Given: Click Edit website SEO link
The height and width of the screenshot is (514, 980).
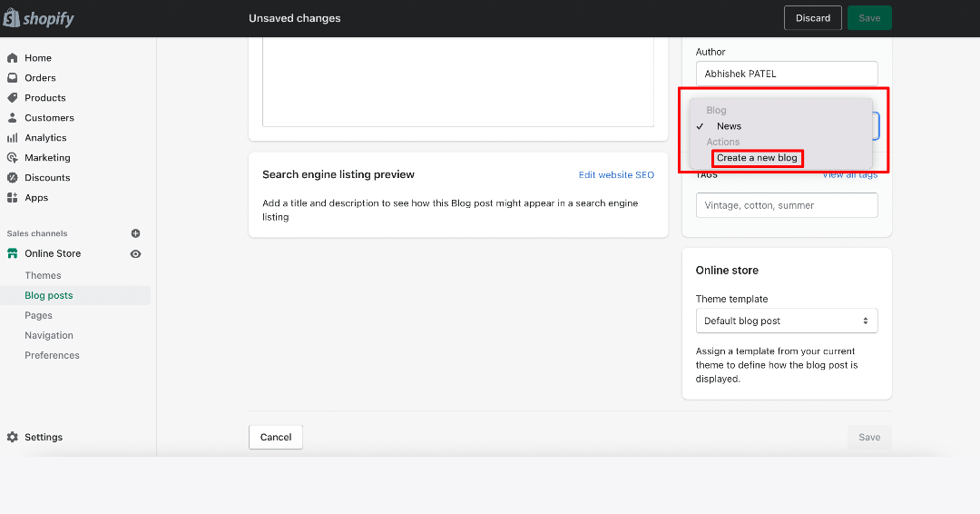Looking at the screenshot, I should [x=616, y=175].
